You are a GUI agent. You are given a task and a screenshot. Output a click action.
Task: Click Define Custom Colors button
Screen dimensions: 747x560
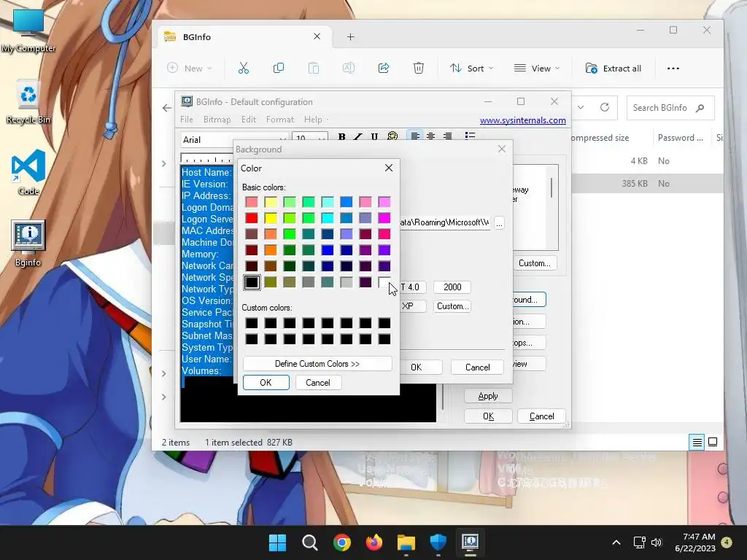pos(317,364)
